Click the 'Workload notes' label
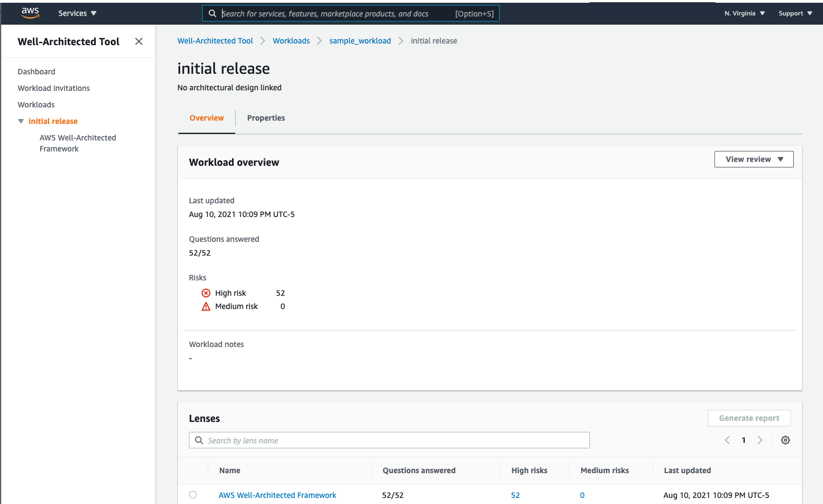 [216, 344]
